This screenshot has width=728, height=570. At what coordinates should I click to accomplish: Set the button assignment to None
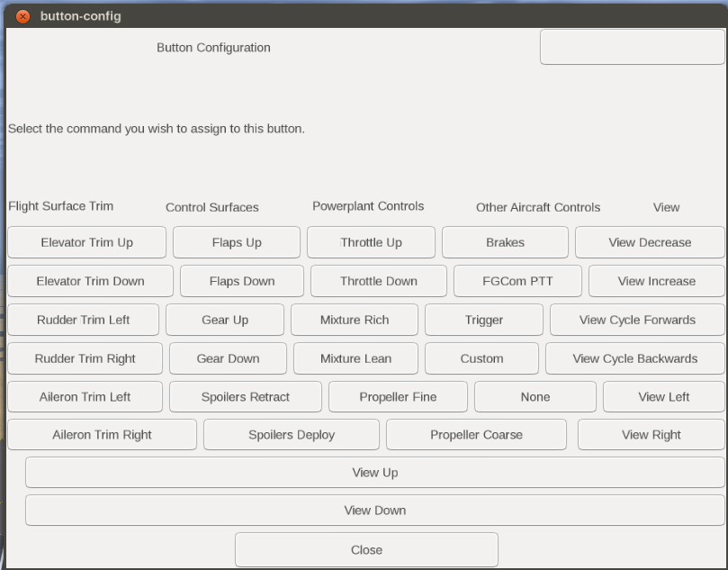[x=535, y=397]
